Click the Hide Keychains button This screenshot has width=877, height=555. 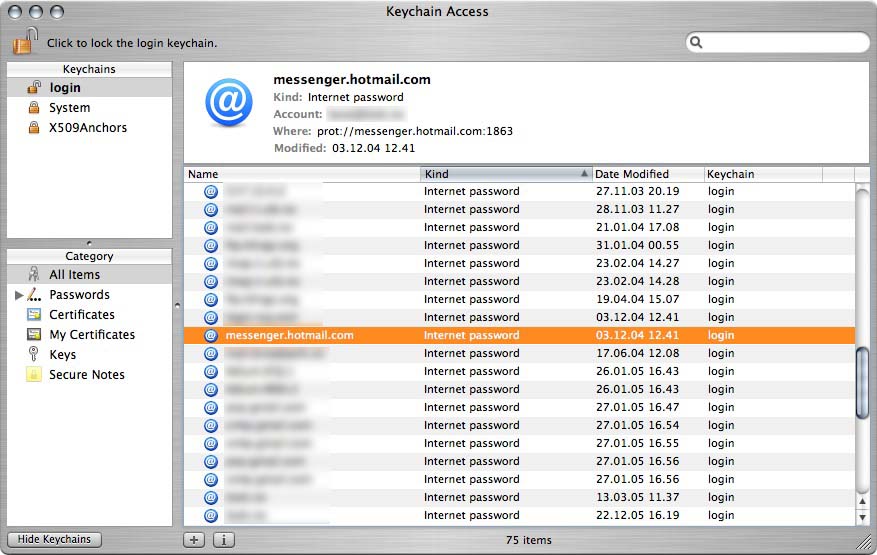click(x=54, y=539)
